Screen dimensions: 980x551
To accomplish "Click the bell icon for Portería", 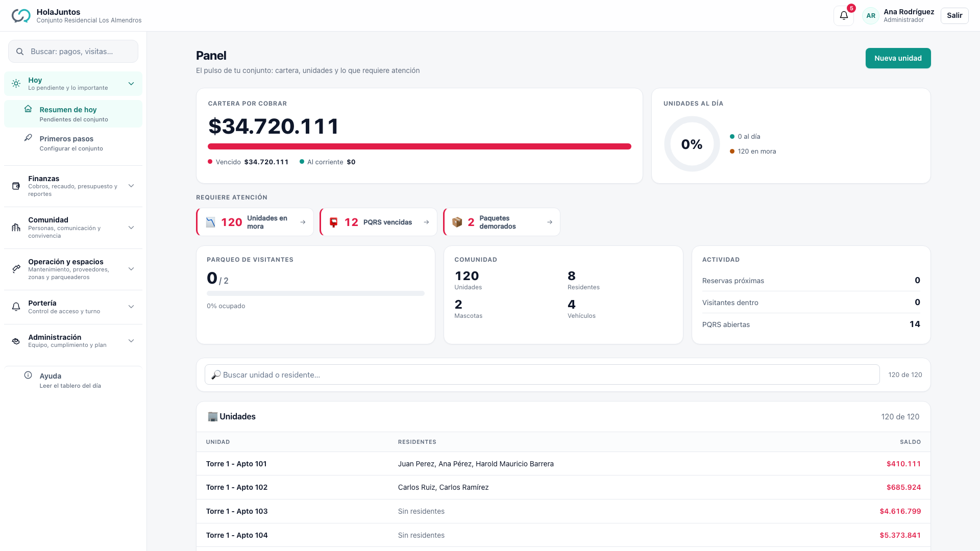I will tap(16, 307).
